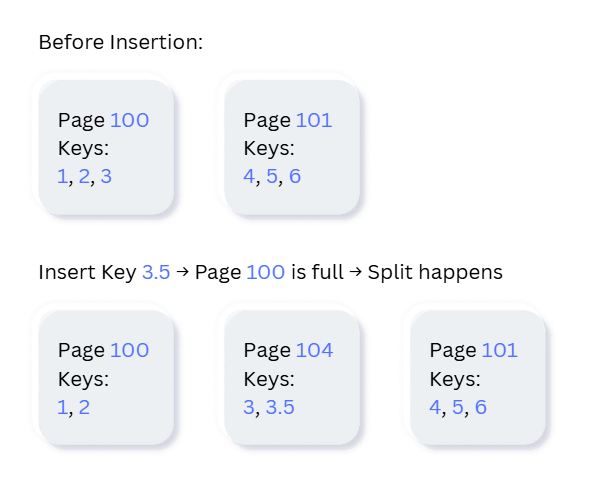Select the bottom Page 100 card

click(x=106, y=378)
